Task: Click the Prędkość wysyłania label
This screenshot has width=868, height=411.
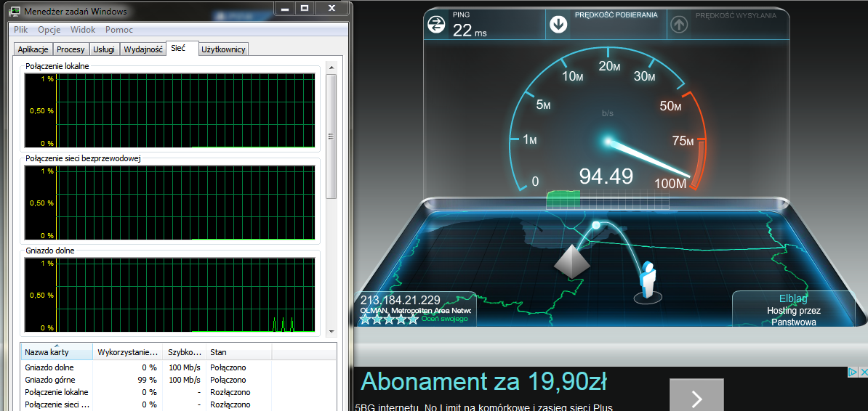Action: coord(736,15)
